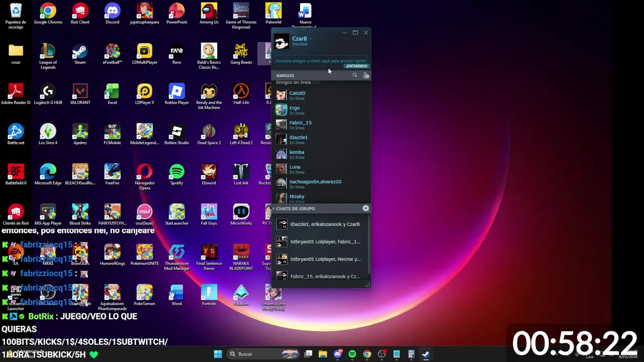Select Excel desktop icon
Viewport: 644px width, 362px height.
pyautogui.click(x=112, y=95)
